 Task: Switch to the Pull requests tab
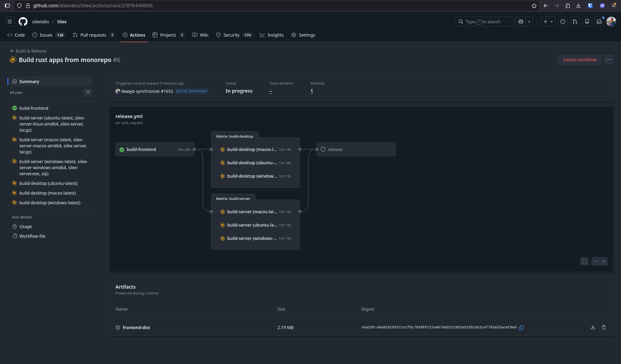[93, 35]
